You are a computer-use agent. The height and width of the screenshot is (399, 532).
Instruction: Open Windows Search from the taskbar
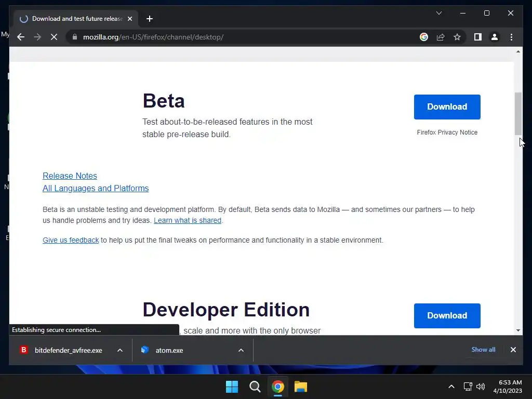(x=255, y=387)
